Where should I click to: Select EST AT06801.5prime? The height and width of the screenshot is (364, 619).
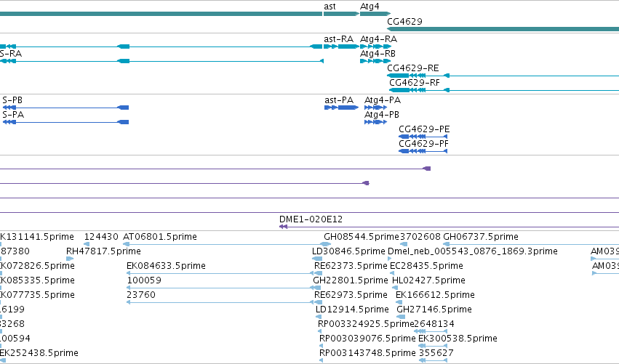(160, 237)
